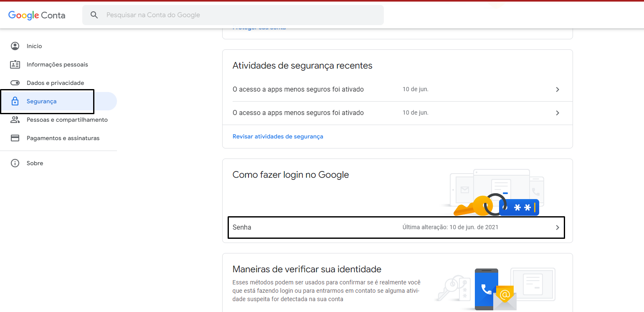Expand first apps menos seguros activity chevron
The height and width of the screenshot is (312, 644).
558,90
